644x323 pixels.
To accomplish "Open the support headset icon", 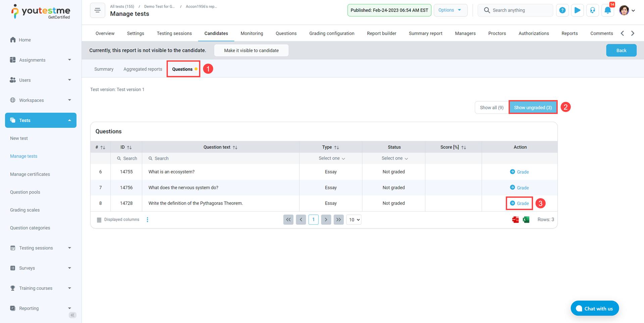I will pyautogui.click(x=593, y=10).
